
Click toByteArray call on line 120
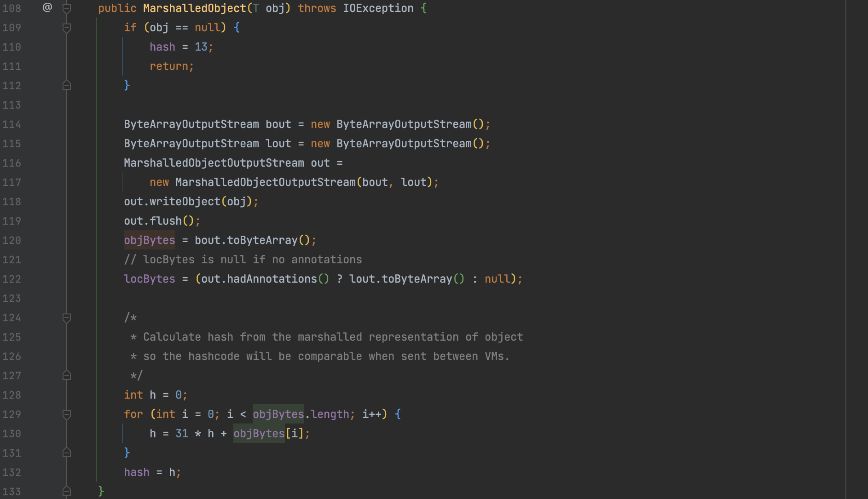pos(262,240)
